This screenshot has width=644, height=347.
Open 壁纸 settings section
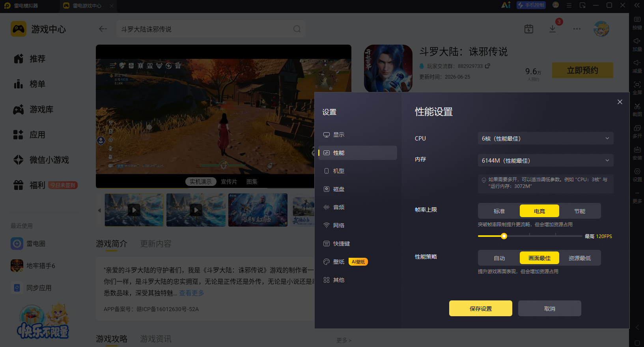(x=358, y=262)
